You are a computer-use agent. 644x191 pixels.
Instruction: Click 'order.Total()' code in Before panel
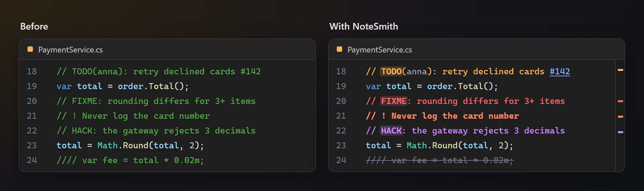tap(153, 86)
